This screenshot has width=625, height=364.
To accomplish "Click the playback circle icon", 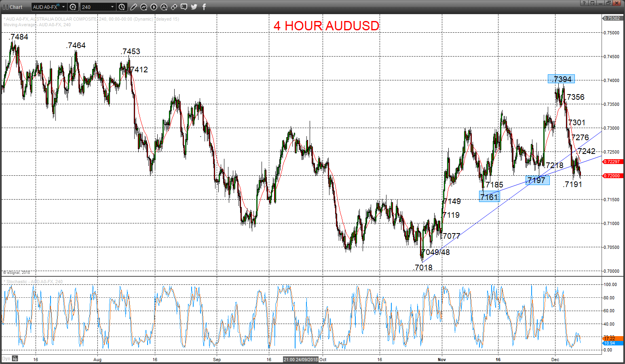I will coord(154,7).
